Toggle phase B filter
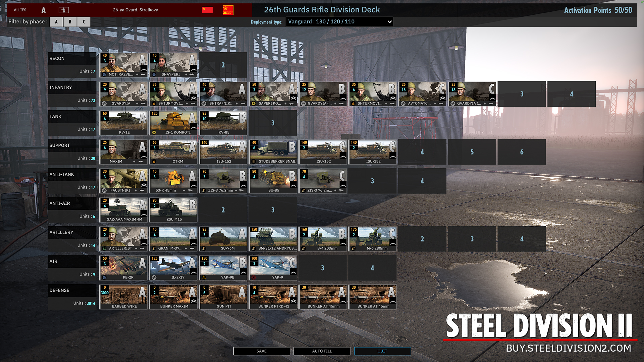The height and width of the screenshot is (362, 644). (70, 22)
